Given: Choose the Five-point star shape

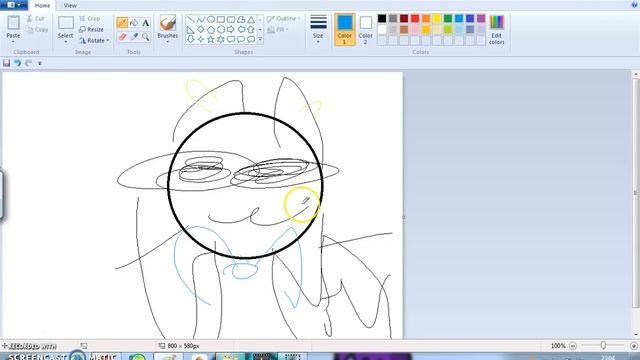Looking at the screenshot, I should pos(211,39).
